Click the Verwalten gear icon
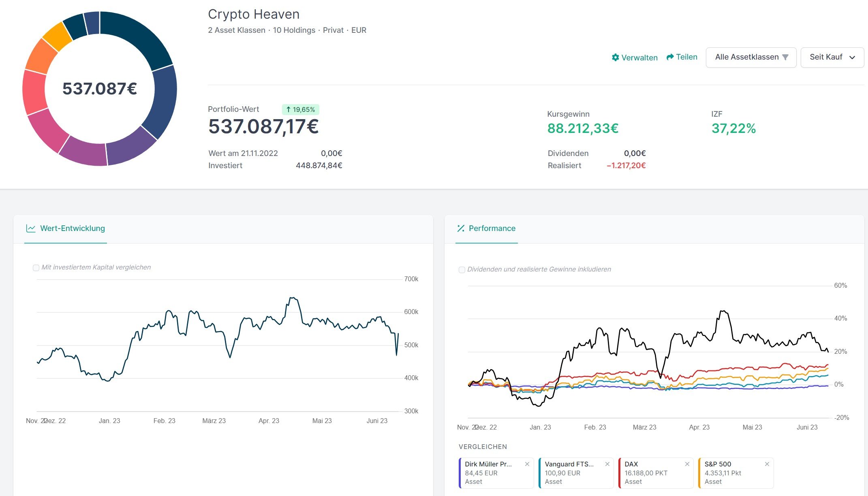Image resolution: width=868 pixels, height=496 pixels. point(615,58)
